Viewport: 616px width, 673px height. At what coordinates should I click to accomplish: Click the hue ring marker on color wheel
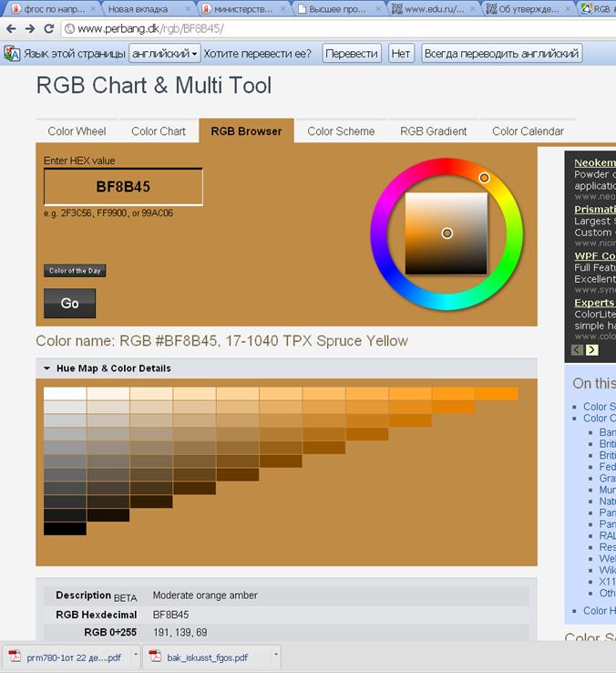tap(484, 178)
